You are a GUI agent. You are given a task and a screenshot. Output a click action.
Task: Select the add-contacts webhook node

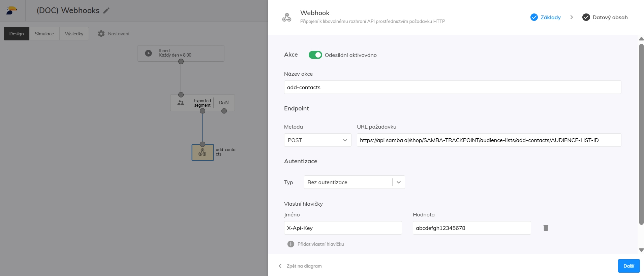203,152
